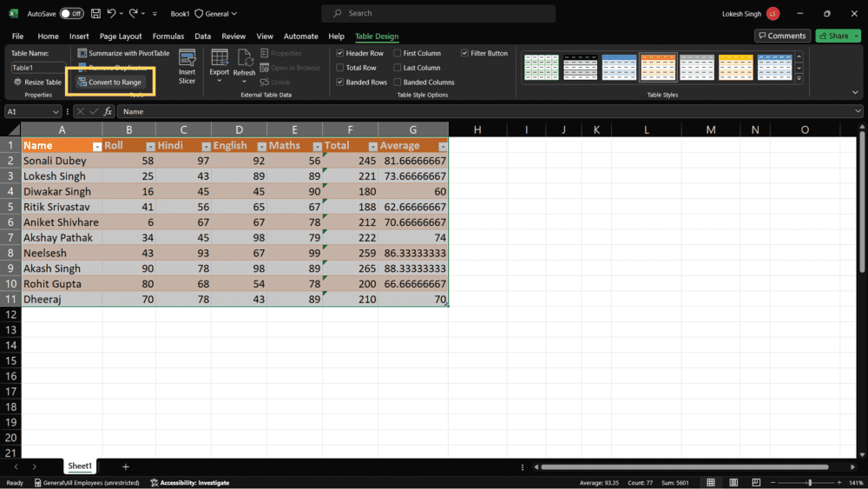Click Accessibility: Investigate status
Image resolution: width=868 pixels, height=489 pixels.
coord(190,483)
